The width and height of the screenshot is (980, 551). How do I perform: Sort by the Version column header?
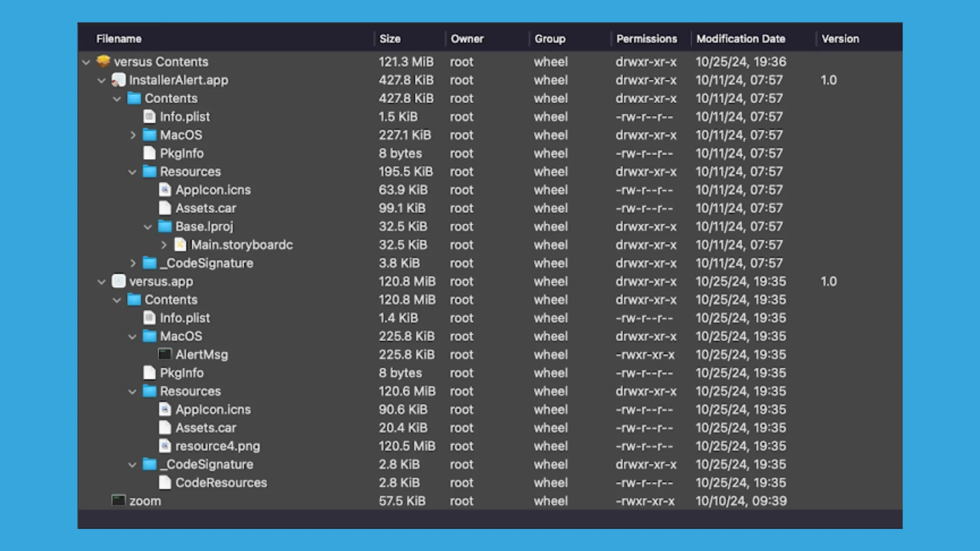click(x=840, y=39)
